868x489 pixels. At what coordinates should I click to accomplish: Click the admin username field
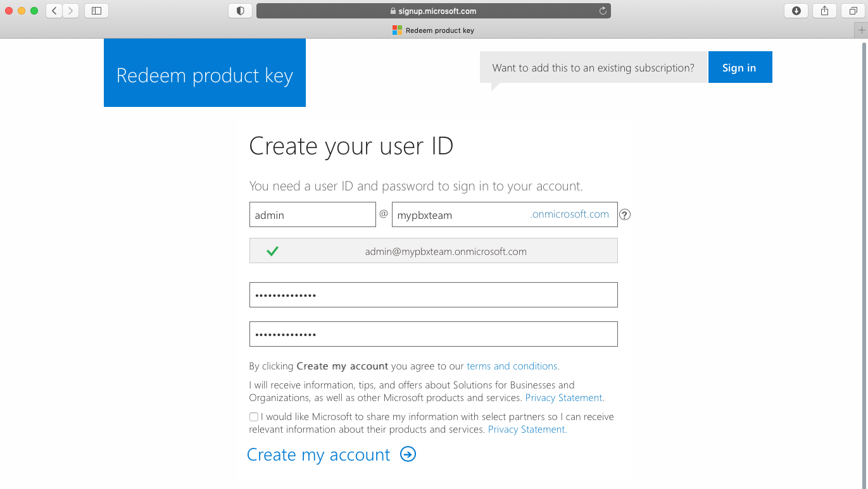click(312, 214)
